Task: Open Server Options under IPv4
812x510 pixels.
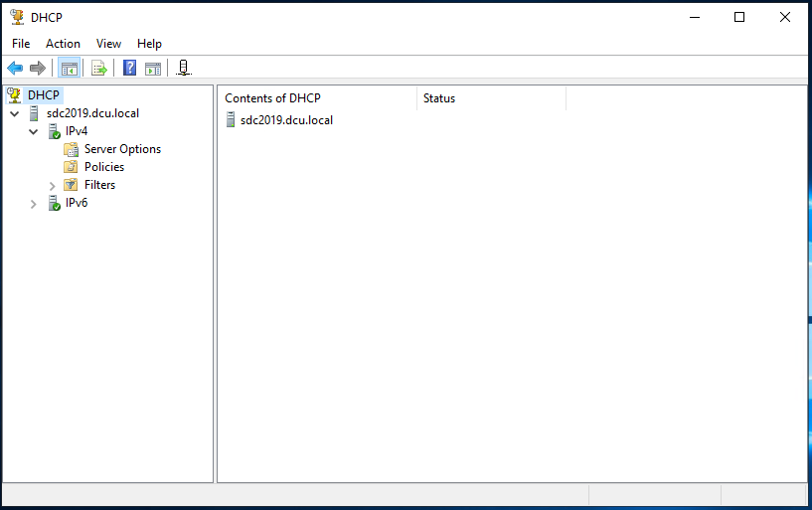Action: (121, 149)
